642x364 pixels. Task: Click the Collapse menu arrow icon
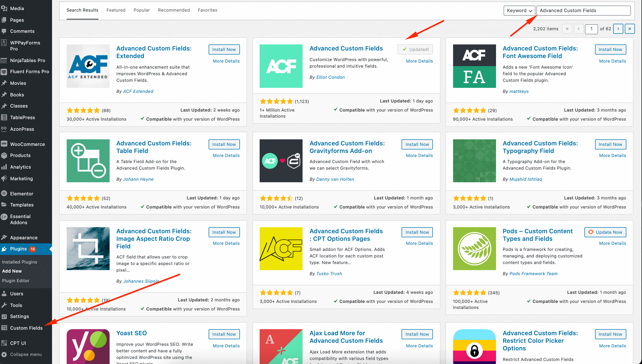pos(4,354)
